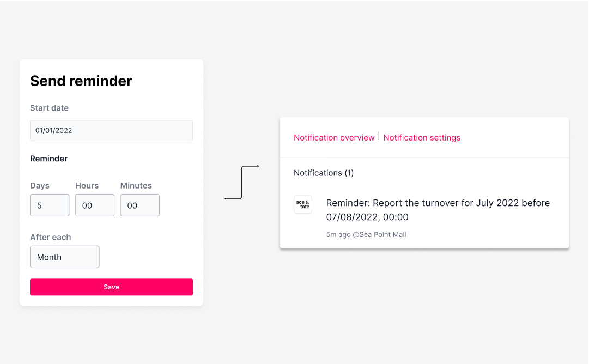
Task: Click the 5m ago @Sea Point Mall timestamp
Action: pos(366,234)
